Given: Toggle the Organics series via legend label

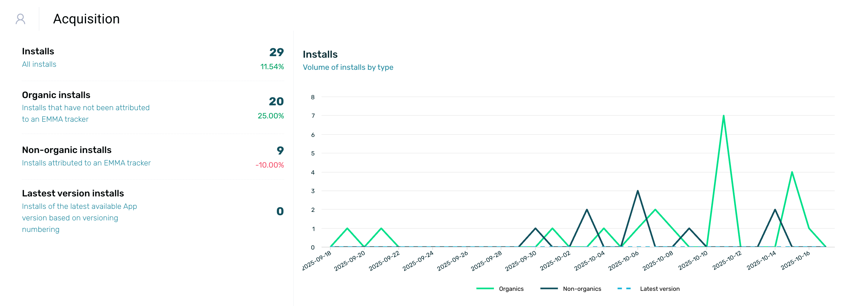Looking at the screenshot, I should tap(511, 289).
